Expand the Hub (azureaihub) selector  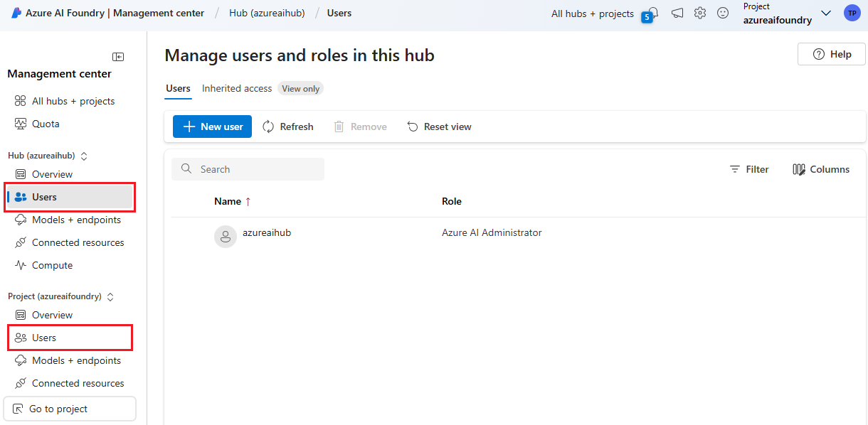coord(83,156)
